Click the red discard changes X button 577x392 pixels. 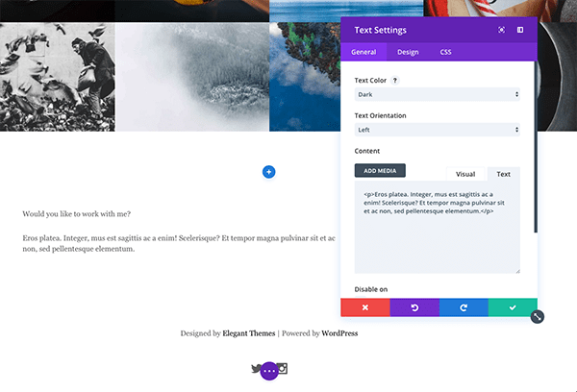click(365, 307)
